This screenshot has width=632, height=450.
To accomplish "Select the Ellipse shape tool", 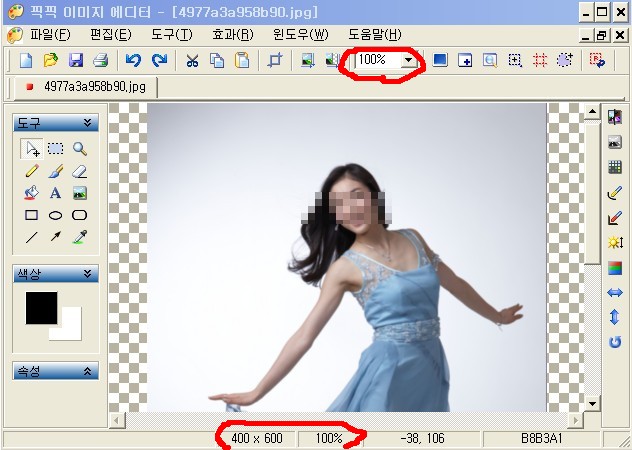I will (56, 215).
